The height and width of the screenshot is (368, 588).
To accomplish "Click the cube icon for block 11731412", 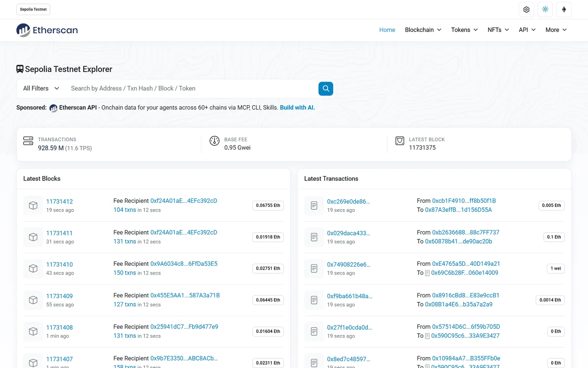I will click(x=33, y=206).
